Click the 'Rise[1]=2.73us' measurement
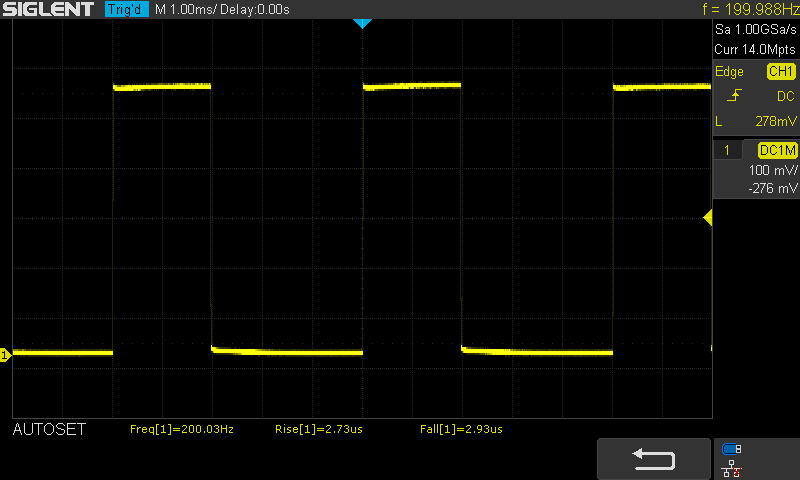The image size is (800, 480). [x=319, y=429]
